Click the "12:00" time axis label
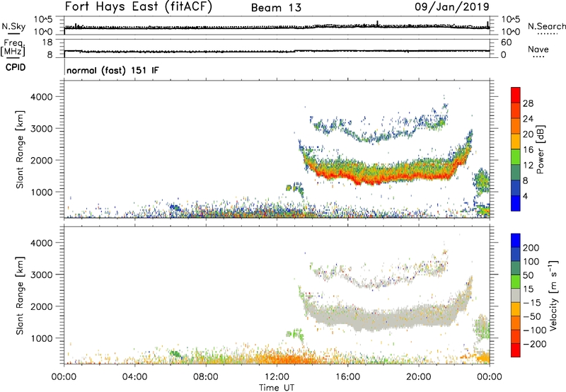The width and height of the screenshot is (566, 392). coord(277,377)
